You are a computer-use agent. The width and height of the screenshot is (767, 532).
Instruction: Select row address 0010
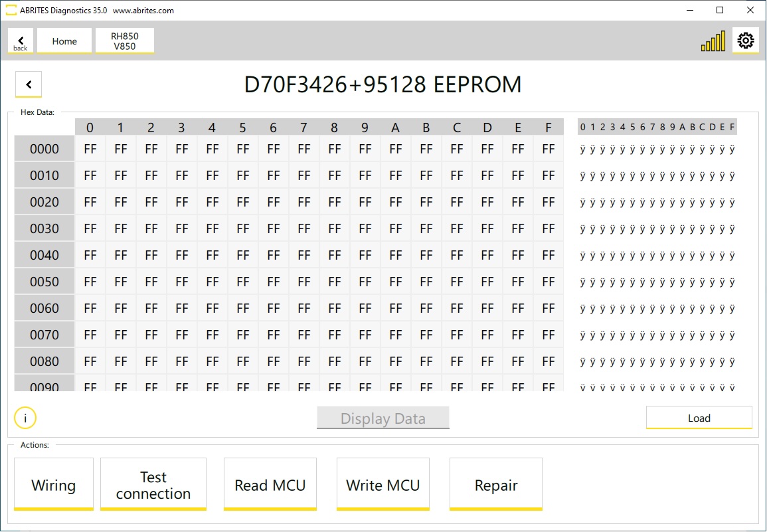click(44, 175)
